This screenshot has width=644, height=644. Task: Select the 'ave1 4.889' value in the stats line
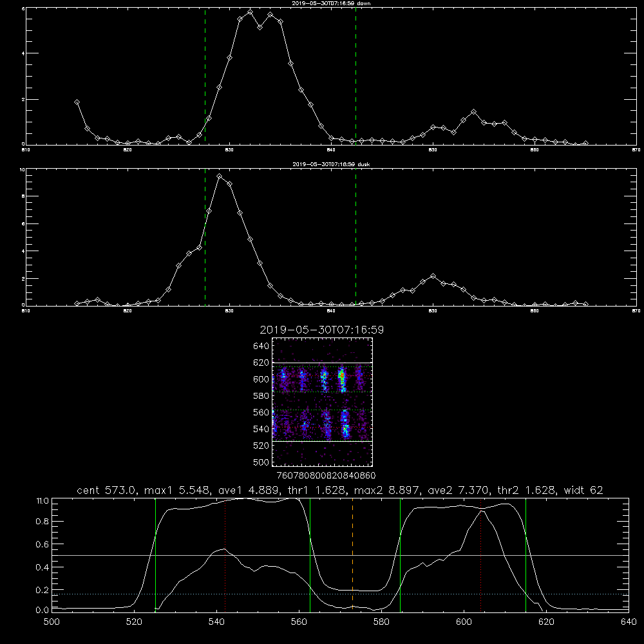(x=249, y=490)
